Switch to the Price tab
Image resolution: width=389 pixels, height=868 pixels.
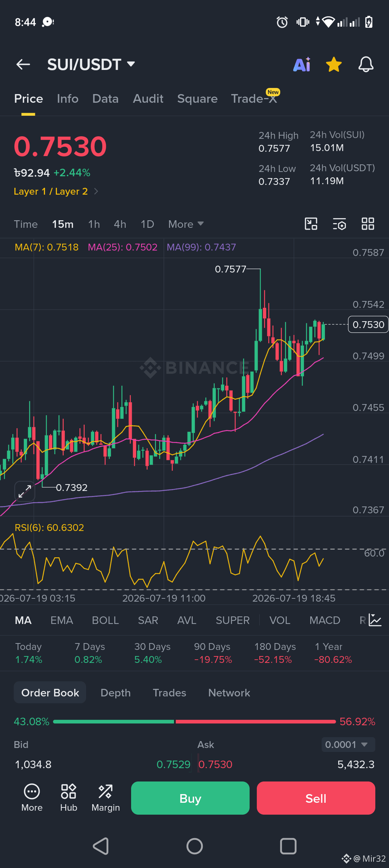pyautogui.click(x=28, y=99)
